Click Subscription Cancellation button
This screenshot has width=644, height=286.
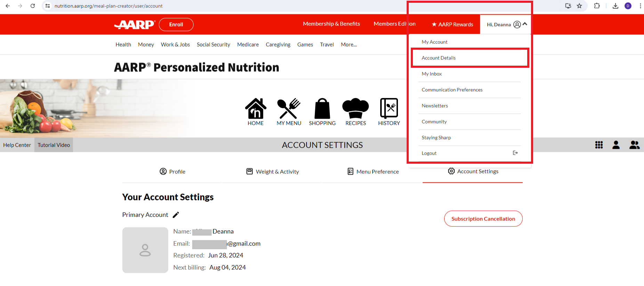[483, 219]
